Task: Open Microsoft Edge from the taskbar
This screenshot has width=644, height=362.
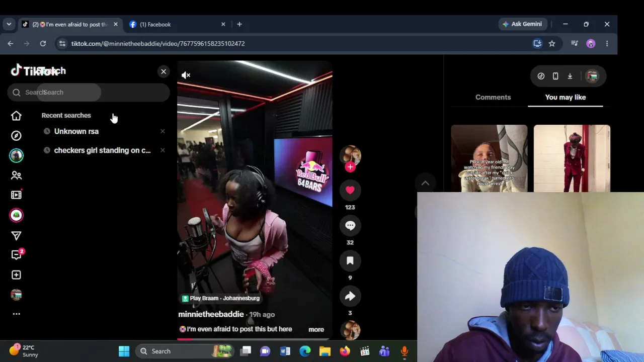Action: 305,351
